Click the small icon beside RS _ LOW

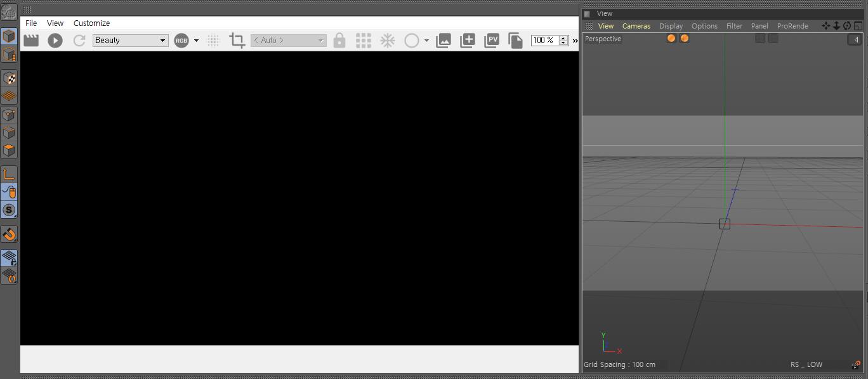(856, 365)
